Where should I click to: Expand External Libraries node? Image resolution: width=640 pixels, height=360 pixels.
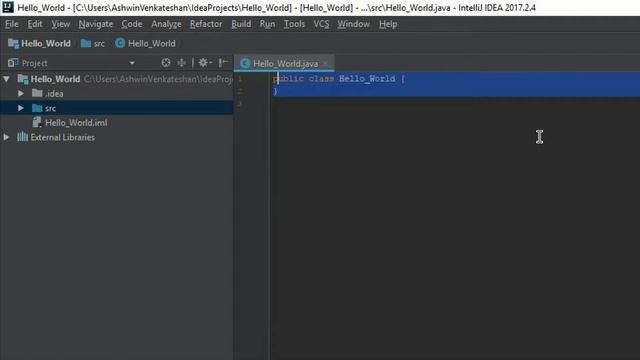7,137
